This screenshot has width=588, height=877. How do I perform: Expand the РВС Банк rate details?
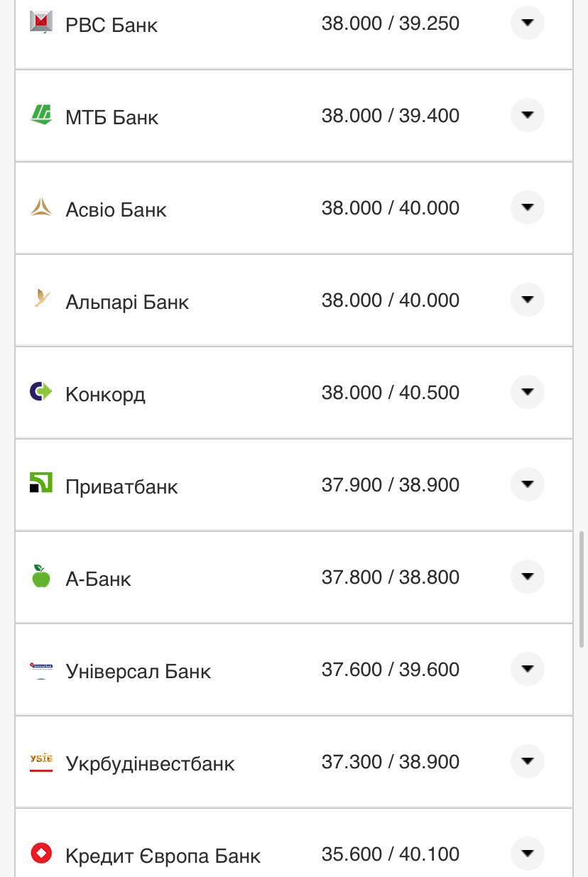(x=527, y=23)
